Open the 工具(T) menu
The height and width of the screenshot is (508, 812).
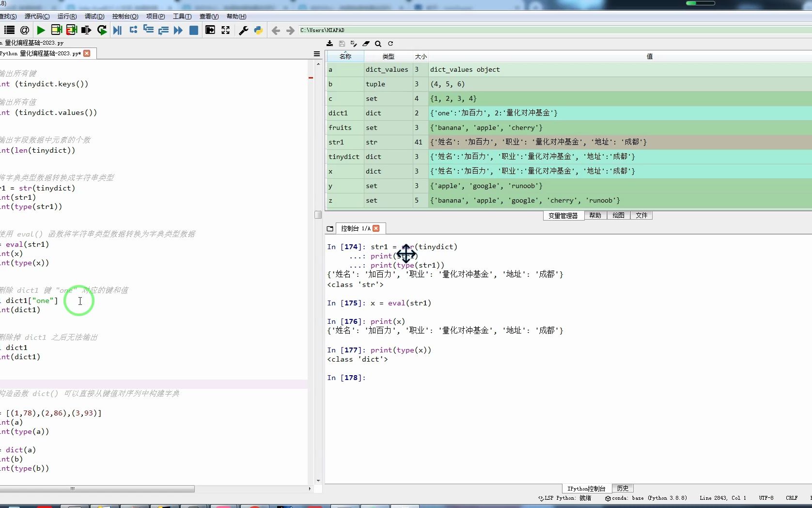point(182,16)
